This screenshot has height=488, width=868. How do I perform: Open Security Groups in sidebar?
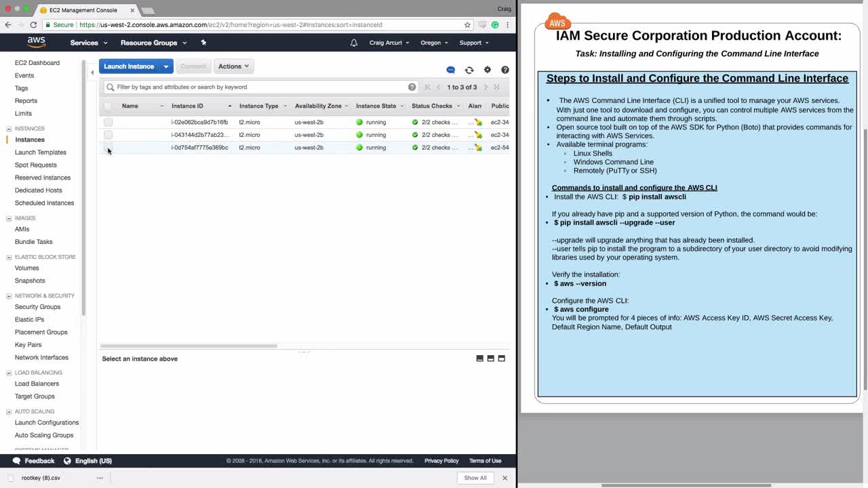(38, 307)
